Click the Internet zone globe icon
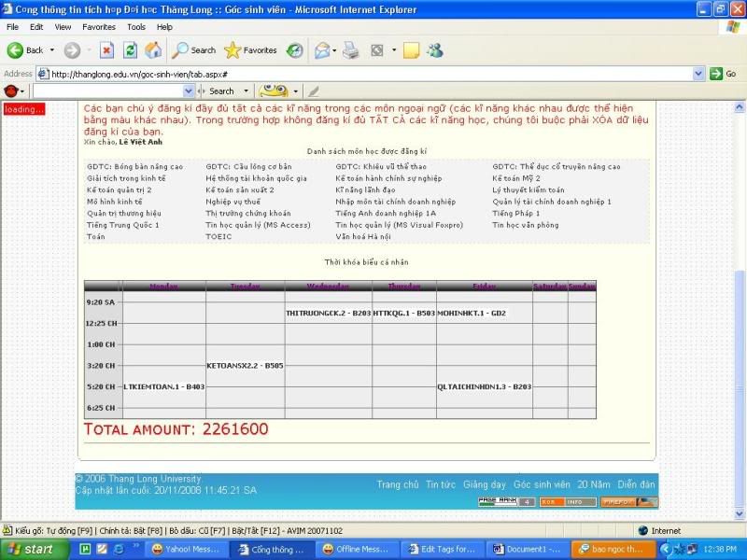Screen dimensions: 747x560 click(642, 530)
